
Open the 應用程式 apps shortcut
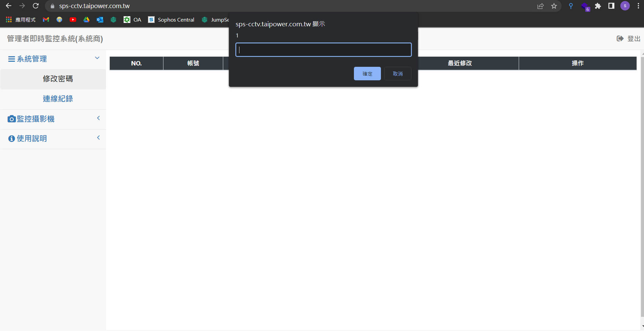(x=21, y=20)
